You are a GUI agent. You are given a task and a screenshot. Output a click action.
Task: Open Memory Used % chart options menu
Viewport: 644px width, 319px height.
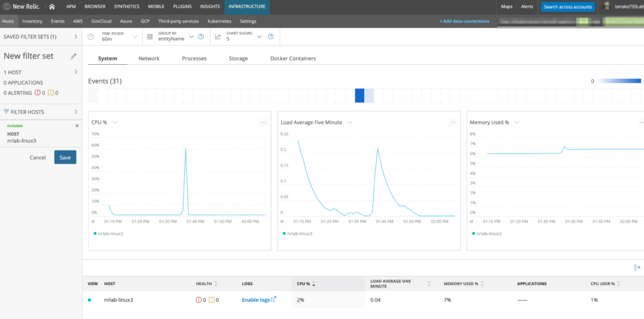pos(641,122)
